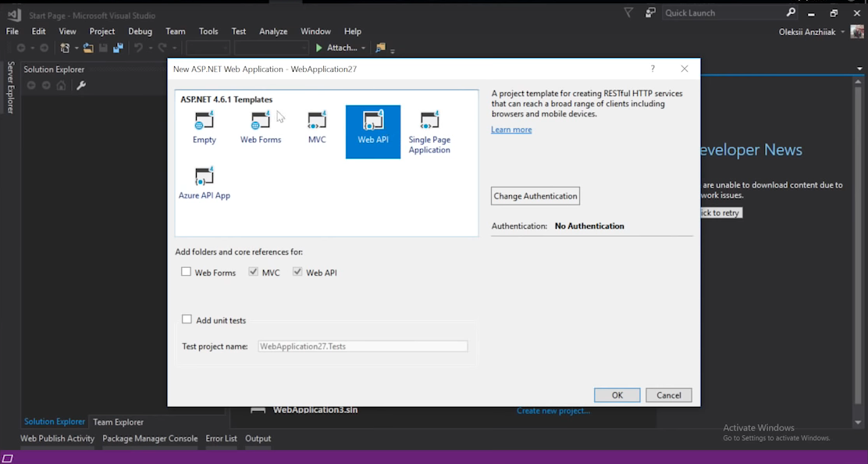868x464 pixels.
Task: Click the notifications filter funnel icon
Action: click(628, 12)
